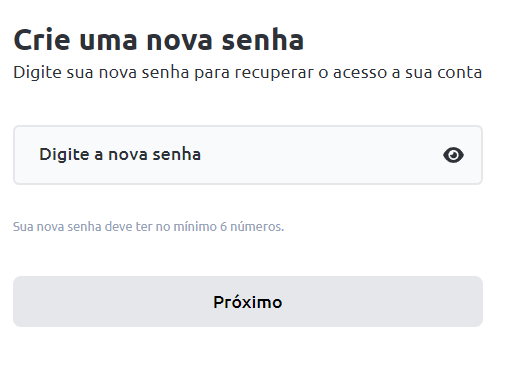Click the minimum 6 numbers hint text
Viewport: 511px width, 374px height.
click(148, 227)
